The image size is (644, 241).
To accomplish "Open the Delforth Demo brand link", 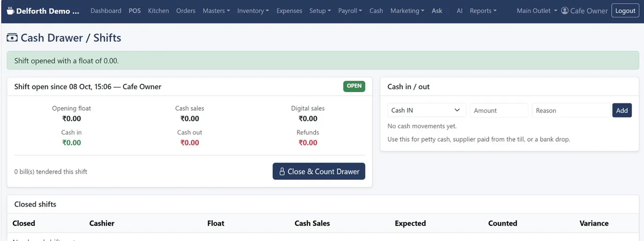I will pyautogui.click(x=43, y=11).
